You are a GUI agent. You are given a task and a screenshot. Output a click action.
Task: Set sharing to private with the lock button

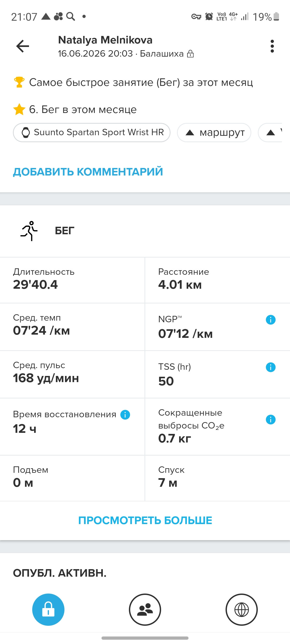(x=48, y=610)
